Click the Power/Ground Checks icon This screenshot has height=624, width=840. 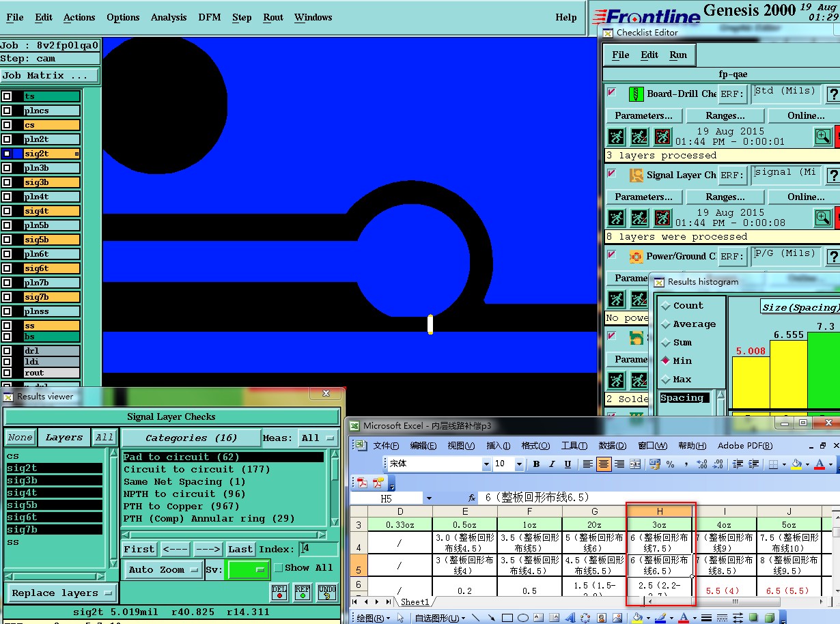coord(636,257)
